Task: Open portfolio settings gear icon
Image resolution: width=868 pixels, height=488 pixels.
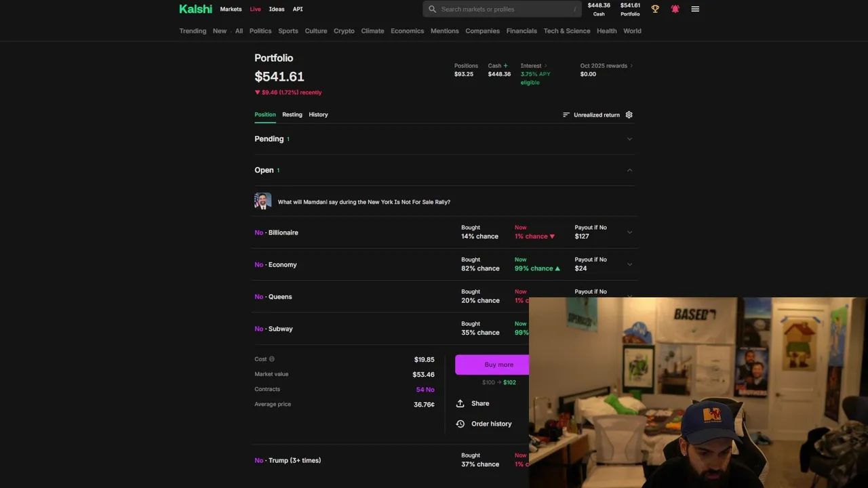Action: 629,115
